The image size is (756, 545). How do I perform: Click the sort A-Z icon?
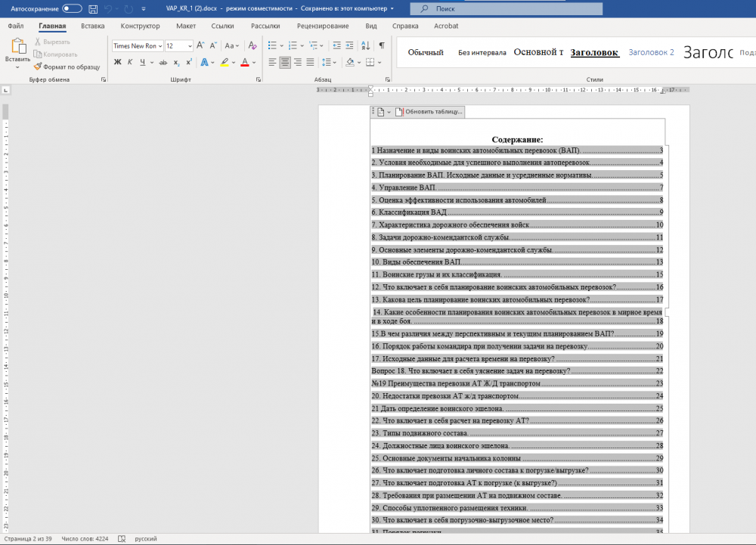click(x=365, y=45)
